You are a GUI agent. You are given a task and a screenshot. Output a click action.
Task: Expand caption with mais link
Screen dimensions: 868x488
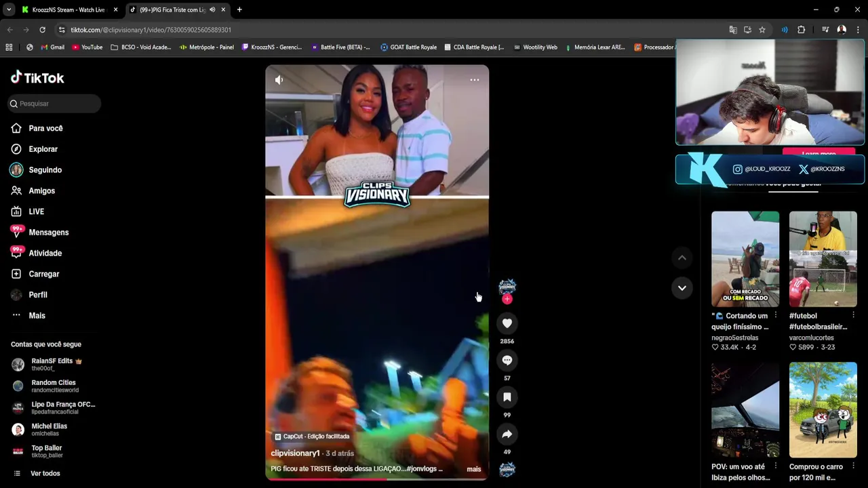pyautogui.click(x=474, y=469)
